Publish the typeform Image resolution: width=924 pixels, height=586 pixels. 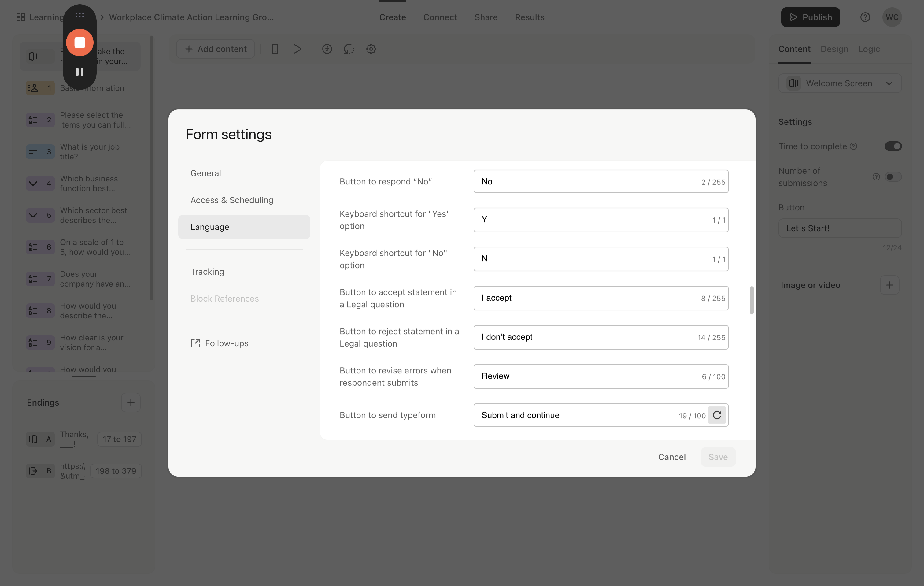(x=810, y=17)
